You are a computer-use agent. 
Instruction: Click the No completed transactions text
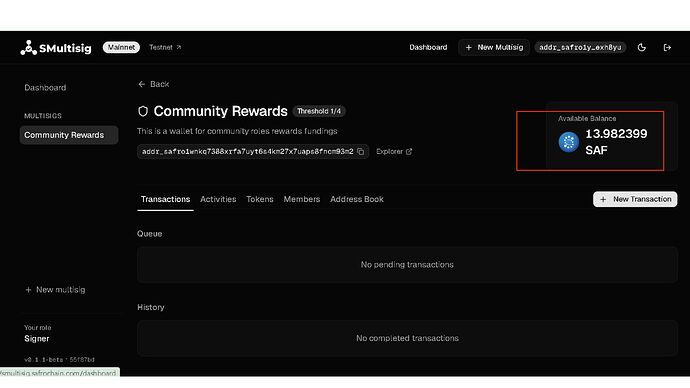point(407,338)
